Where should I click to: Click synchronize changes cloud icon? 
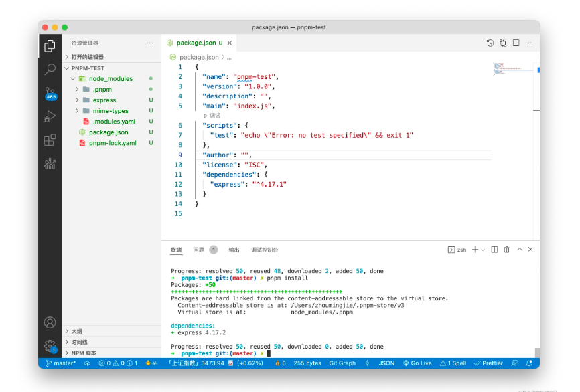pyautogui.click(x=87, y=363)
